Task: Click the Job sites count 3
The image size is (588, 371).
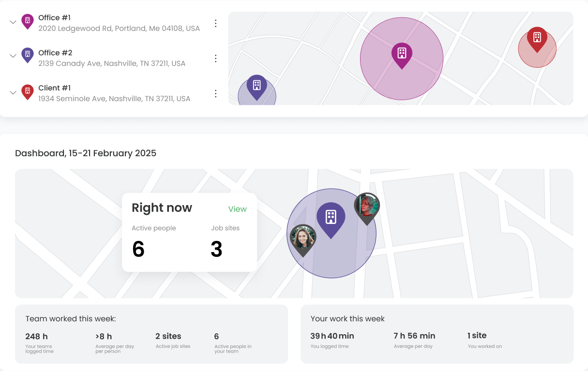Action: tap(216, 249)
